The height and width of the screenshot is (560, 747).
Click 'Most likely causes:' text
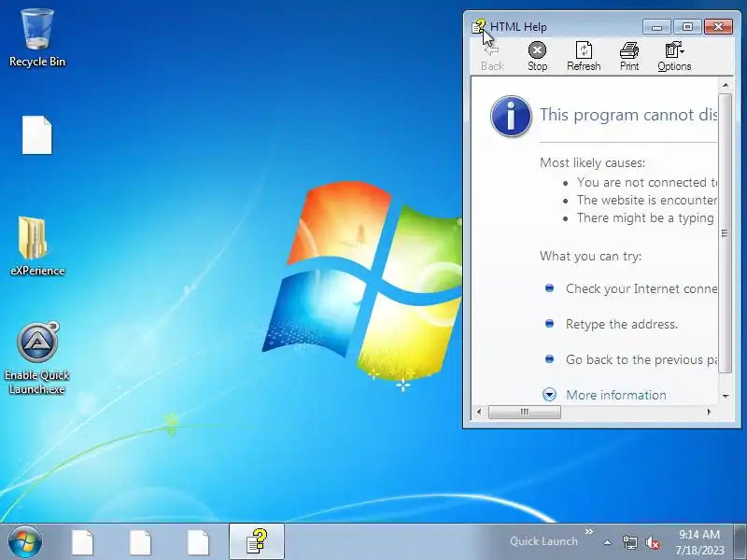pos(592,162)
